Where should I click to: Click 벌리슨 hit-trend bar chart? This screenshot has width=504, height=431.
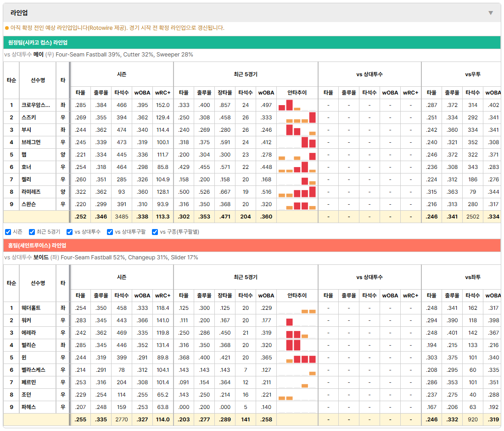297,345
